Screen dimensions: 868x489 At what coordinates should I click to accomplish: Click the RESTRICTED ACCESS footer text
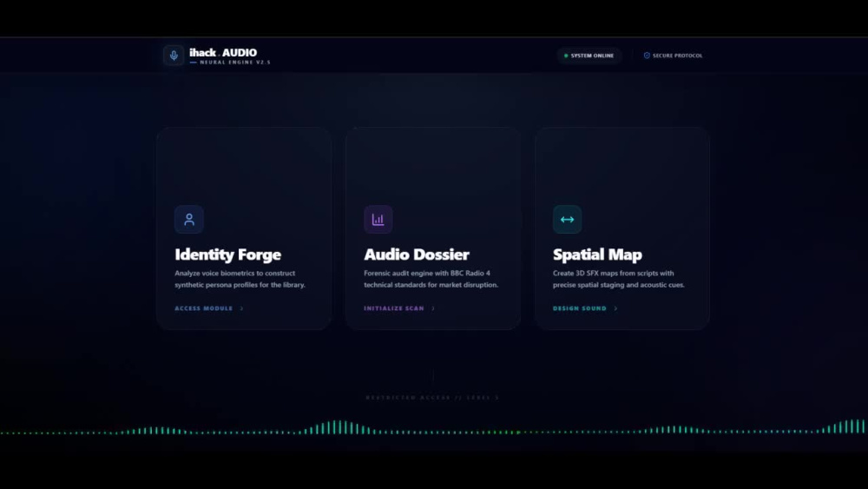(432, 398)
